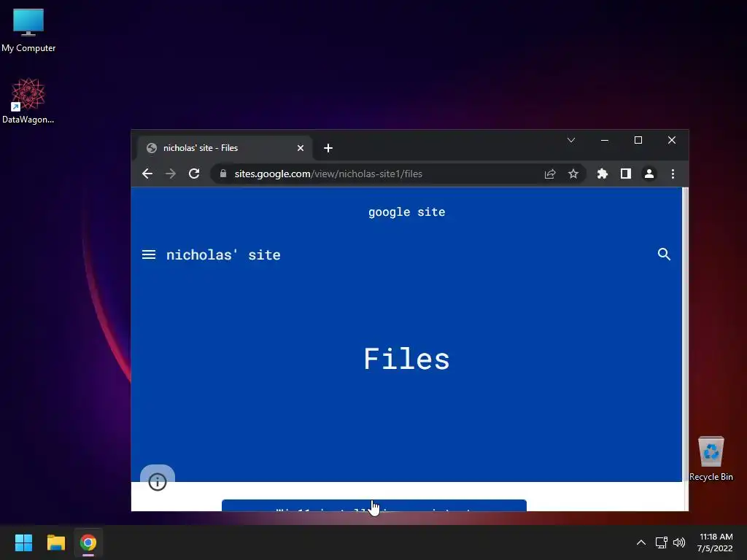Open the Chrome profile avatar
This screenshot has height=560, width=747.
point(649,174)
